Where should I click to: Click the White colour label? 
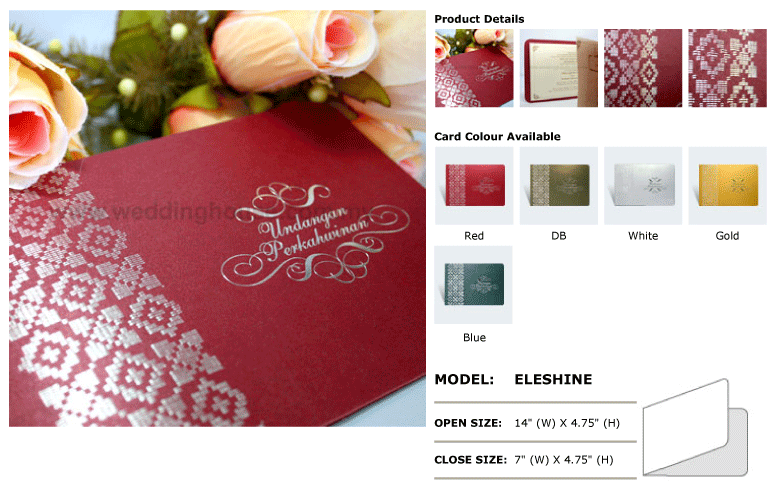pyautogui.click(x=643, y=236)
